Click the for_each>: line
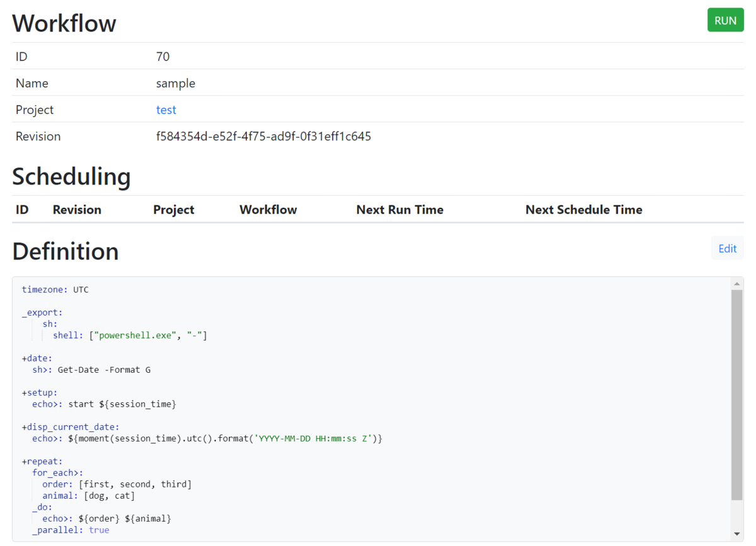 (x=58, y=472)
